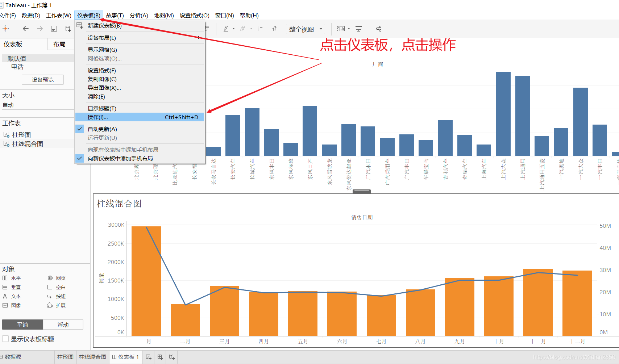
Task: Click 显示标题(T) menu item
Action: click(139, 108)
